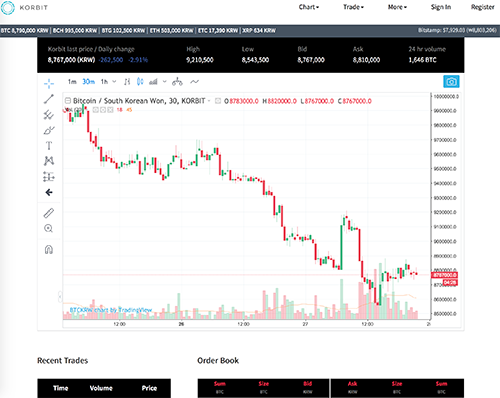Open the symbol legend dropdown arrow after KORBIT

pos(209,101)
